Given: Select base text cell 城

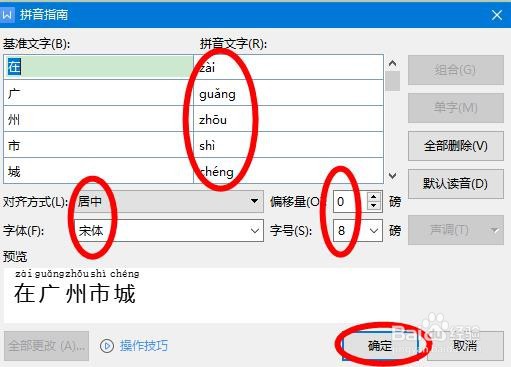Looking at the screenshot, I should [98, 171].
